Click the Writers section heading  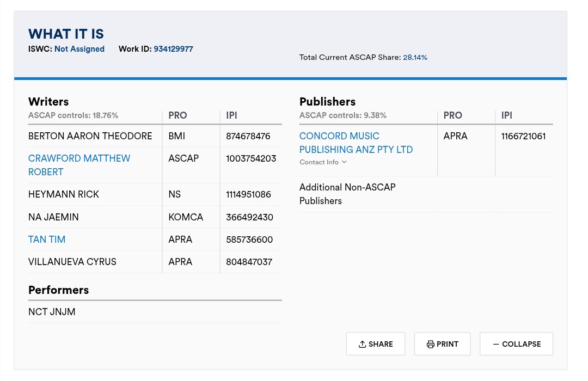coord(48,102)
